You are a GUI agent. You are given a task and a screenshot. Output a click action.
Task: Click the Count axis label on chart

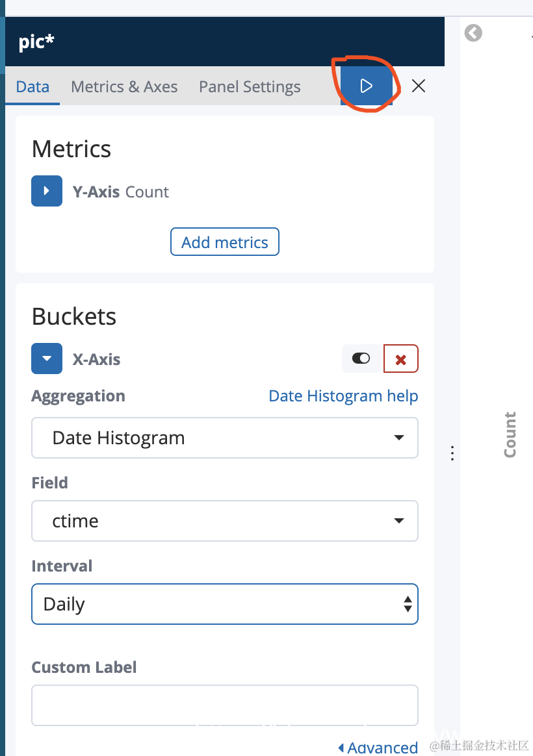pyautogui.click(x=510, y=435)
